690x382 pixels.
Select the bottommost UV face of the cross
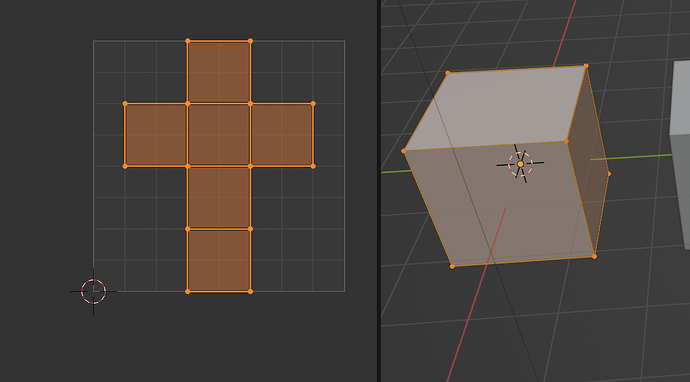(219, 260)
